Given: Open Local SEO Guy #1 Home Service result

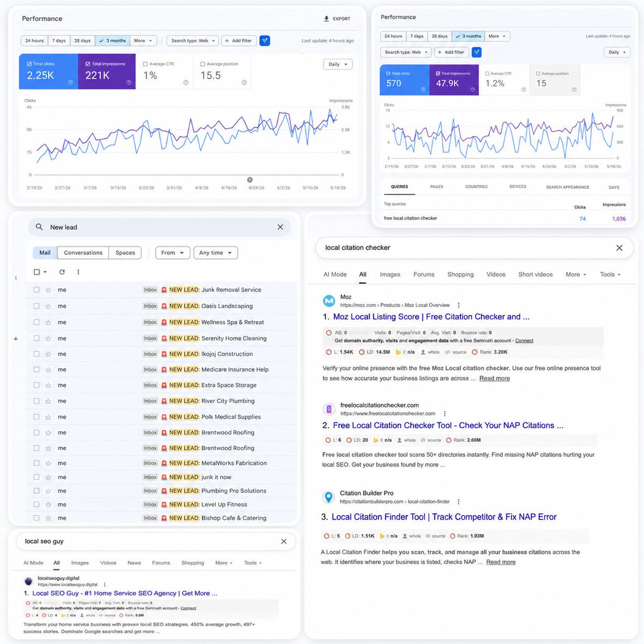Looking at the screenshot, I should [x=125, y=594].
